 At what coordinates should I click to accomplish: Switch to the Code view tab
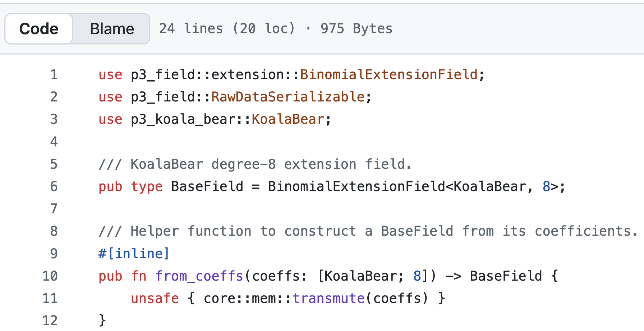click(x=39, y=29)
